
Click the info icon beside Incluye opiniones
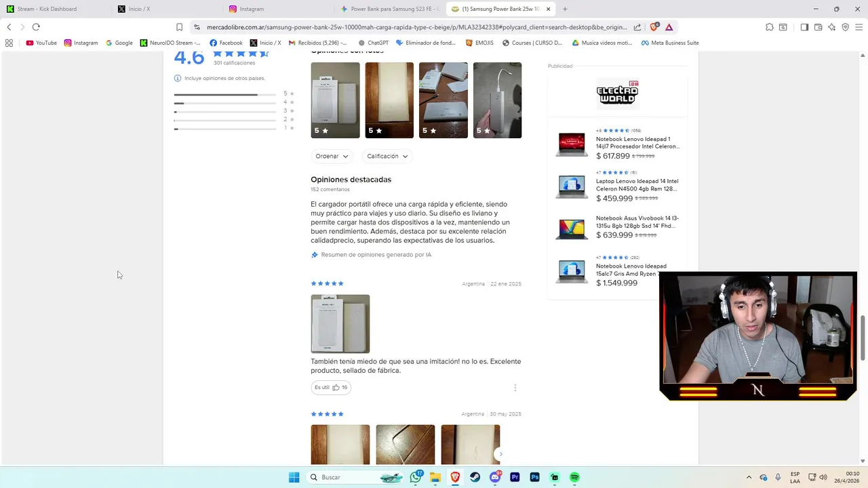[x=178, y=79]
